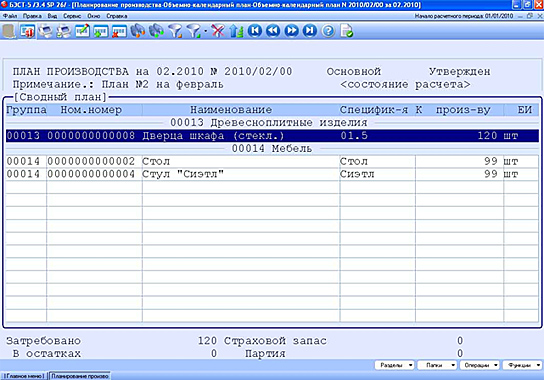Click the printer icon to print

45,31
